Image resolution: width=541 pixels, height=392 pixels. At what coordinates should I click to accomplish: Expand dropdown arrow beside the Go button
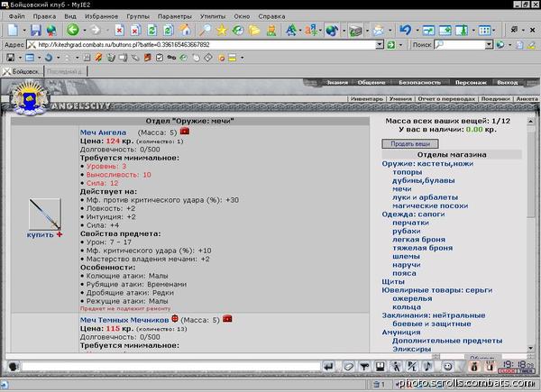[400, 45]
